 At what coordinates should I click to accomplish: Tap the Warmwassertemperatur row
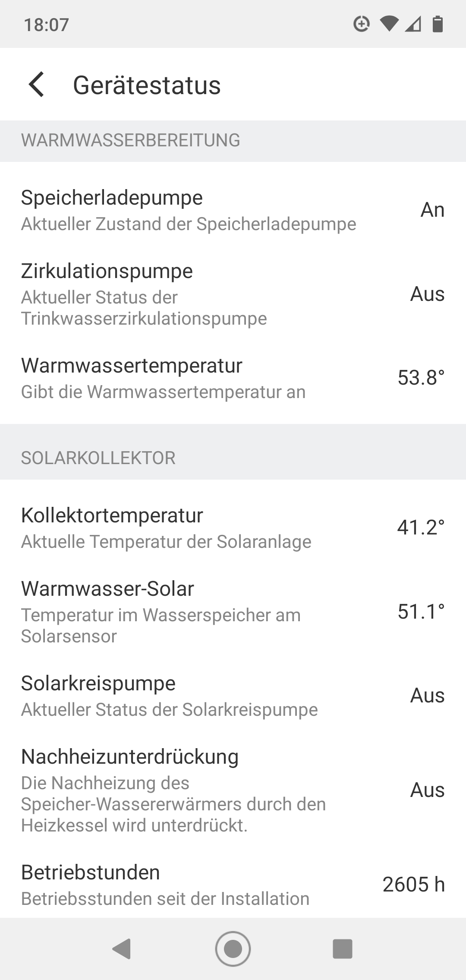(x=233, y=378)
